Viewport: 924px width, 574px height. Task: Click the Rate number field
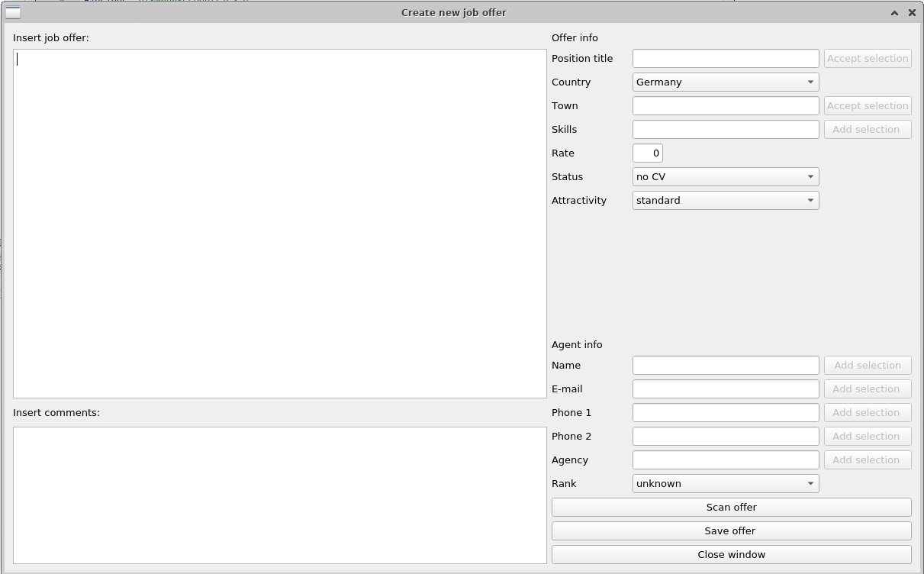[647, 153]
